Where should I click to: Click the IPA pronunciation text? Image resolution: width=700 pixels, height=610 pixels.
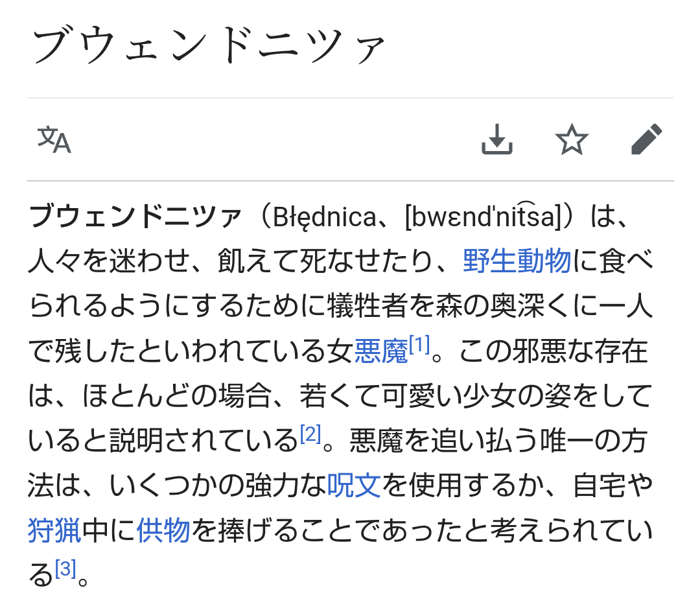point(481,217)
